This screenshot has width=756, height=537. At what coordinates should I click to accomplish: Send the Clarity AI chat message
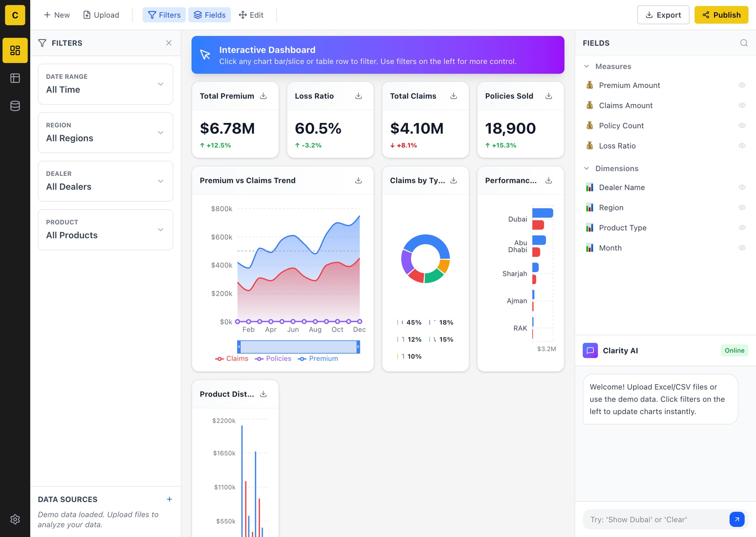click(737, 519)
